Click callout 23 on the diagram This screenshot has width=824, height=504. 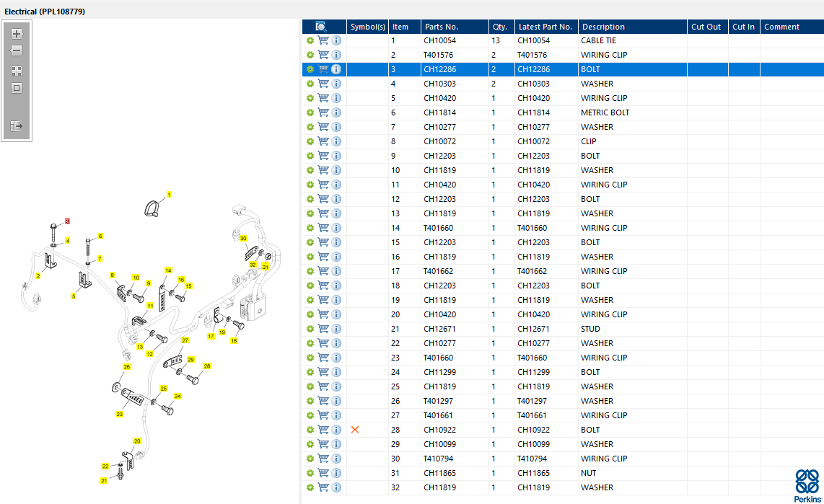point(119,414)
